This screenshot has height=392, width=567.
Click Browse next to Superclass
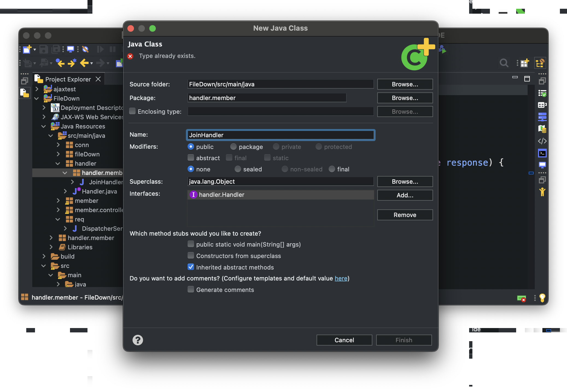[405, 182]
